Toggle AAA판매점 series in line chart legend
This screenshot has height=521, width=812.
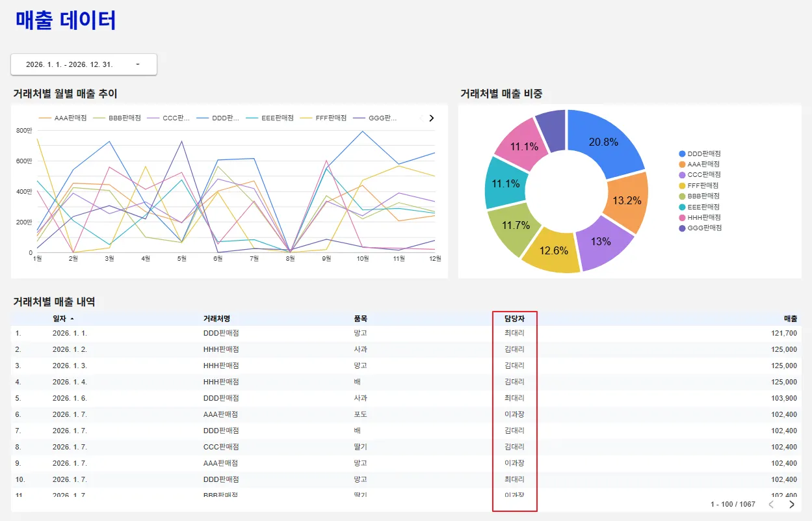click(63, 118)
